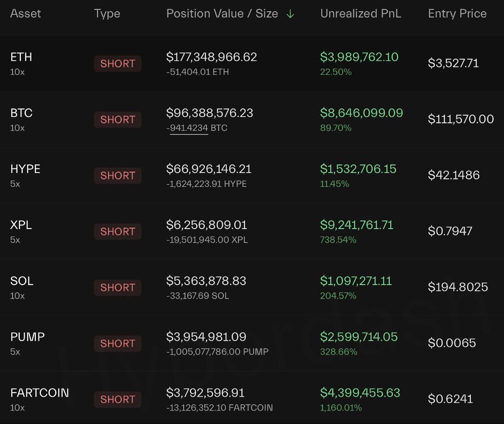504x424 pixels.
Task: Select the XPL asset name
Action: coord(21,225)
